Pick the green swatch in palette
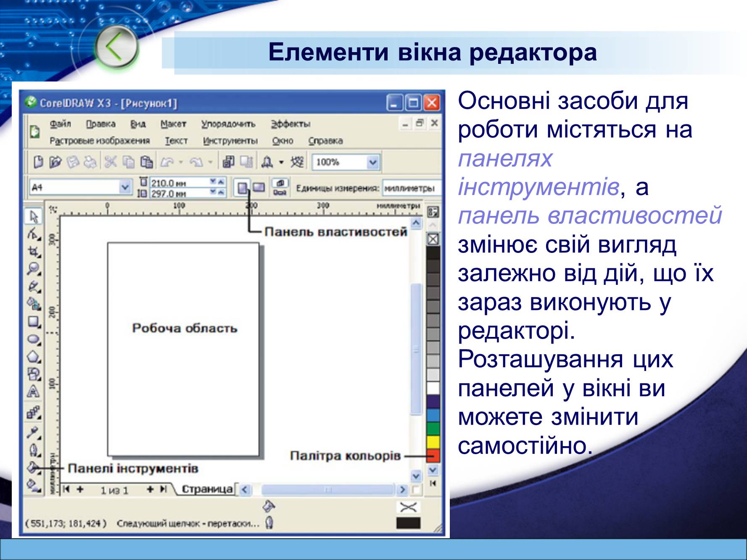The width and height of the screenshot is (747, 560). click(433, 429)
